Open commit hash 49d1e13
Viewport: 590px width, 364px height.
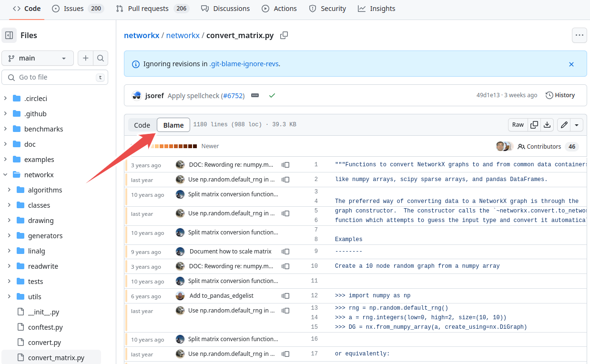[x=488, y=95]
